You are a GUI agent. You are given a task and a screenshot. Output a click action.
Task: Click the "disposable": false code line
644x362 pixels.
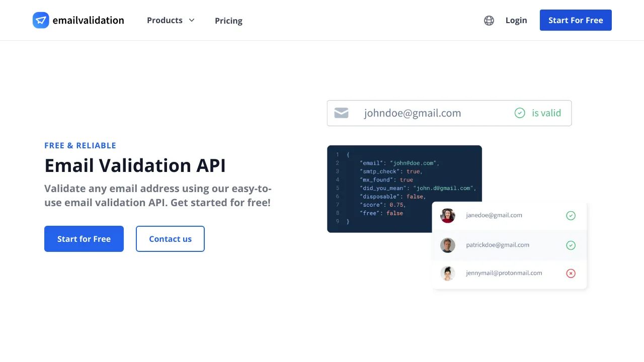point(392,196)
